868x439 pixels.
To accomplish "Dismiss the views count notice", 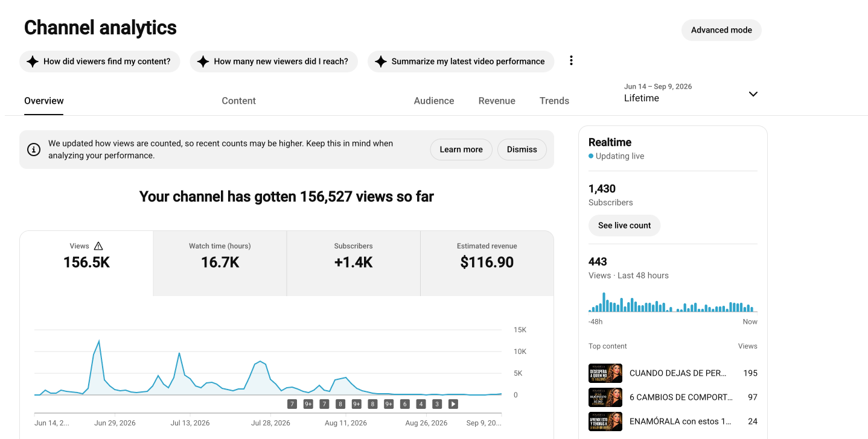I will coord(522,150).
